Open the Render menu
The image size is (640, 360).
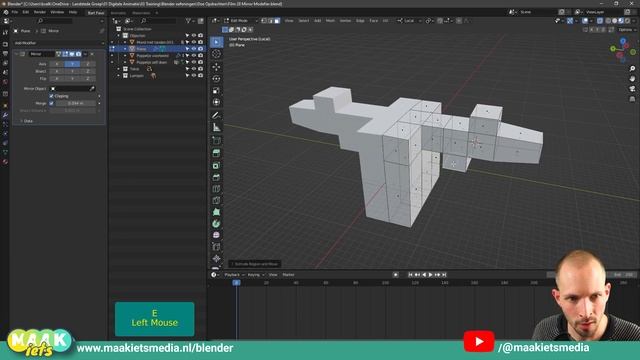tap(40, 12)
